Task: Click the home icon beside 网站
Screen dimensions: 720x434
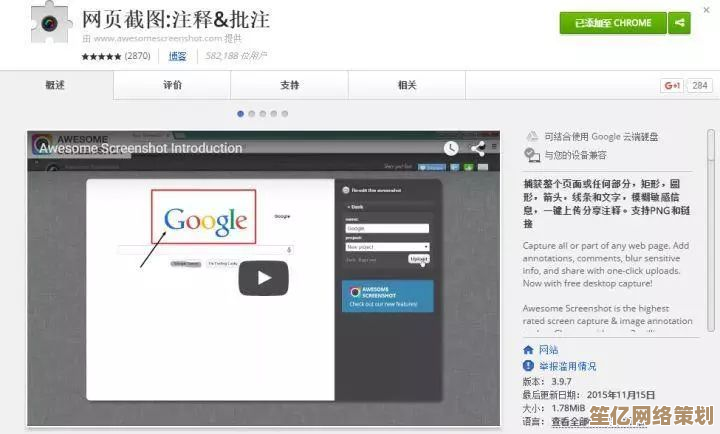Action: tap(529, 350)
